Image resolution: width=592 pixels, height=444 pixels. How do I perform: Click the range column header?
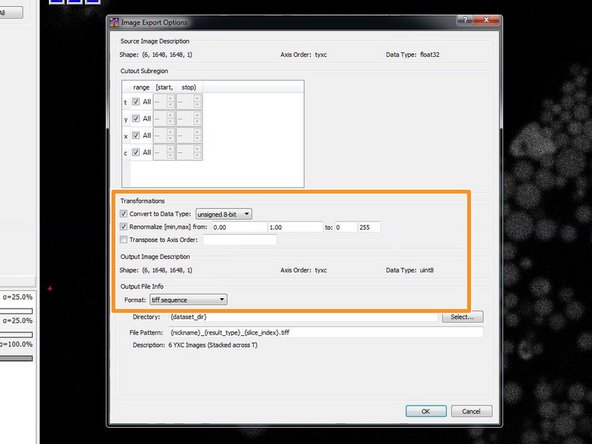[x=141, y=87]
